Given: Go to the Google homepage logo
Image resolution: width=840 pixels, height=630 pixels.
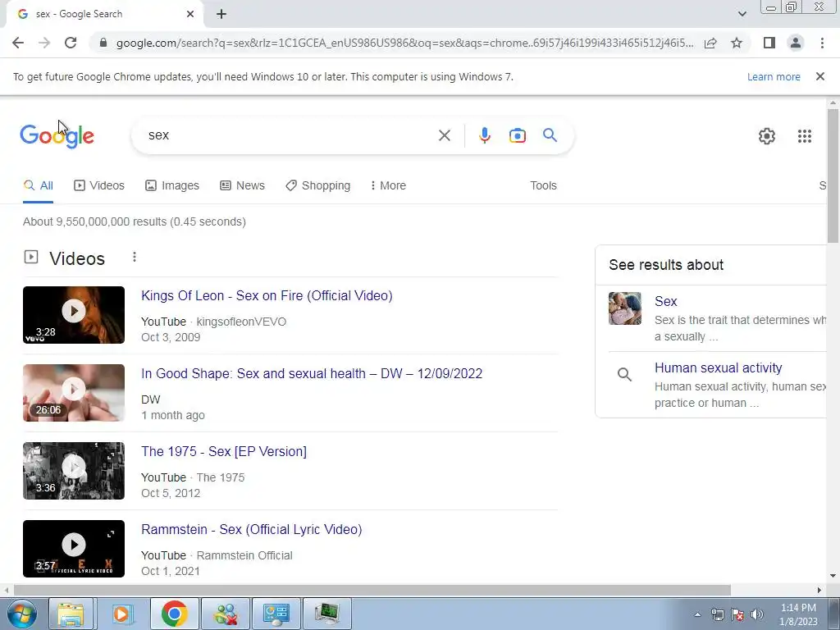Looking at the screenshot, I should [57, 136].
